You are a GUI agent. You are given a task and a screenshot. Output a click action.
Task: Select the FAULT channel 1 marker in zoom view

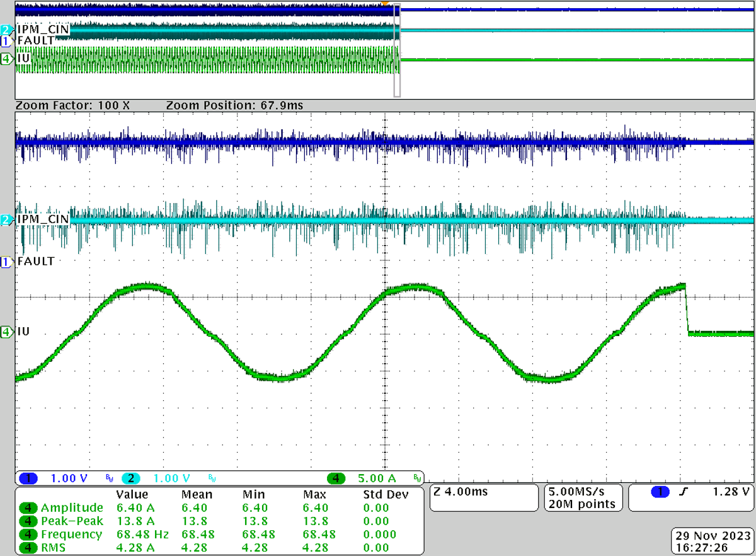point(7,261)
